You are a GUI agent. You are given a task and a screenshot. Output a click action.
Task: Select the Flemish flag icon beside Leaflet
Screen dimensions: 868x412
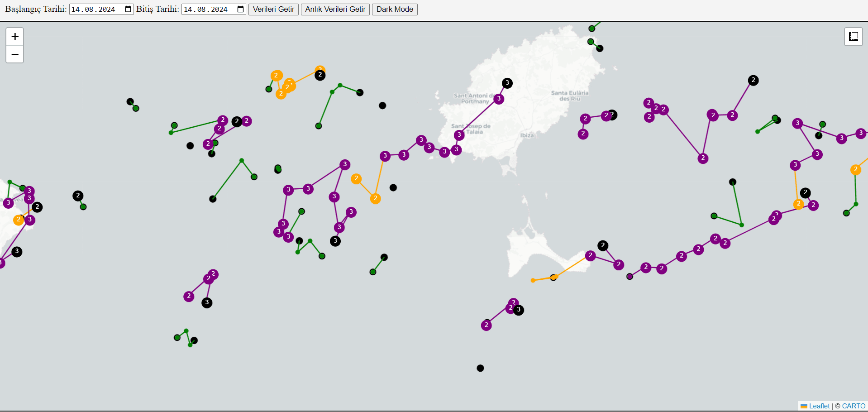804,406
